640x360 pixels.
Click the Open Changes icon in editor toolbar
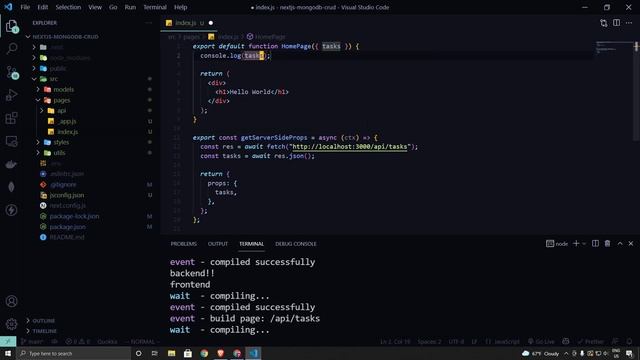[x=604, y=23]
